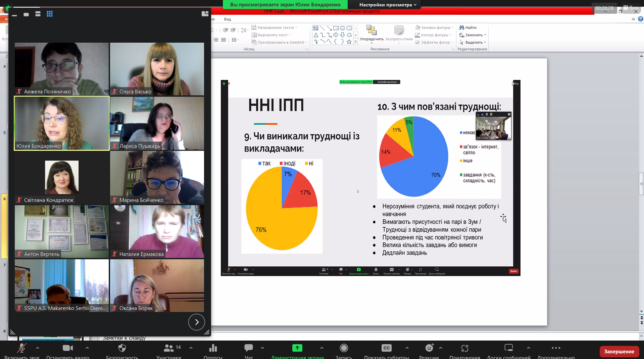
Task: Select Юлия Бондаренко video tile
Action: 62,123
